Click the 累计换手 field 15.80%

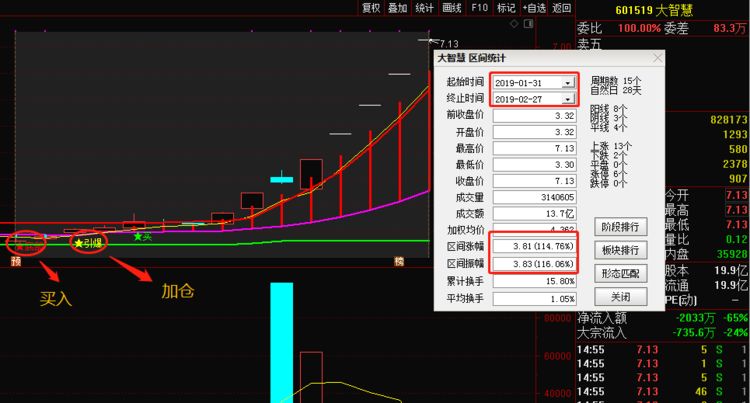click(x=534, y=281)
